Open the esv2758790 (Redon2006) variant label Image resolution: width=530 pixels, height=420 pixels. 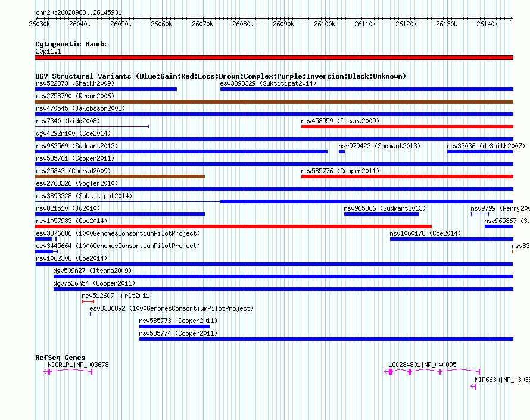[75, 96]
